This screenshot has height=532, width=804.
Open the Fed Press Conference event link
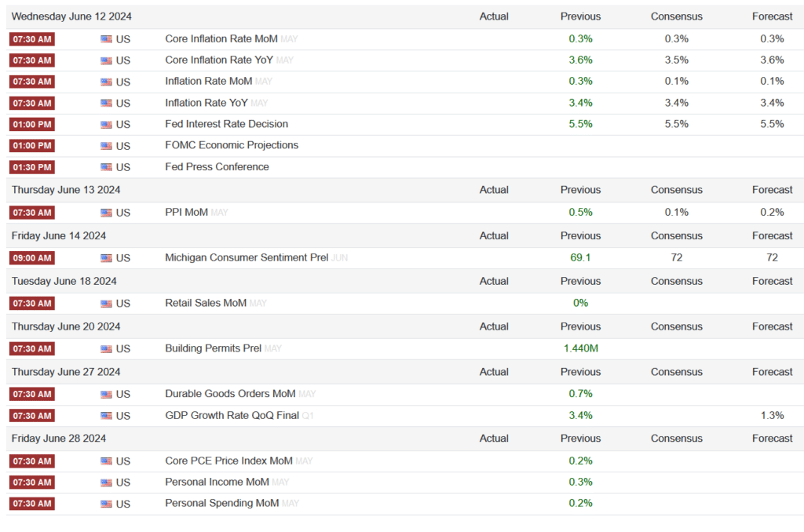[217, 166]
